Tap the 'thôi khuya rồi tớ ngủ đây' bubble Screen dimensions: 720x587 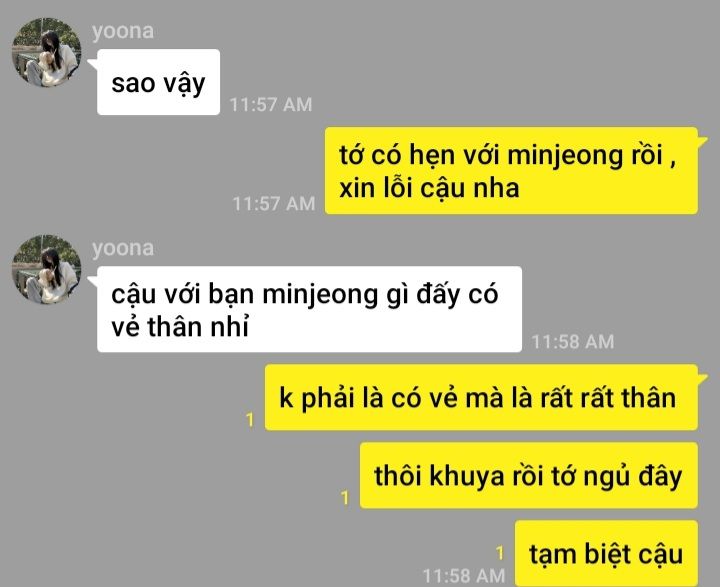[x=529, y=475]
